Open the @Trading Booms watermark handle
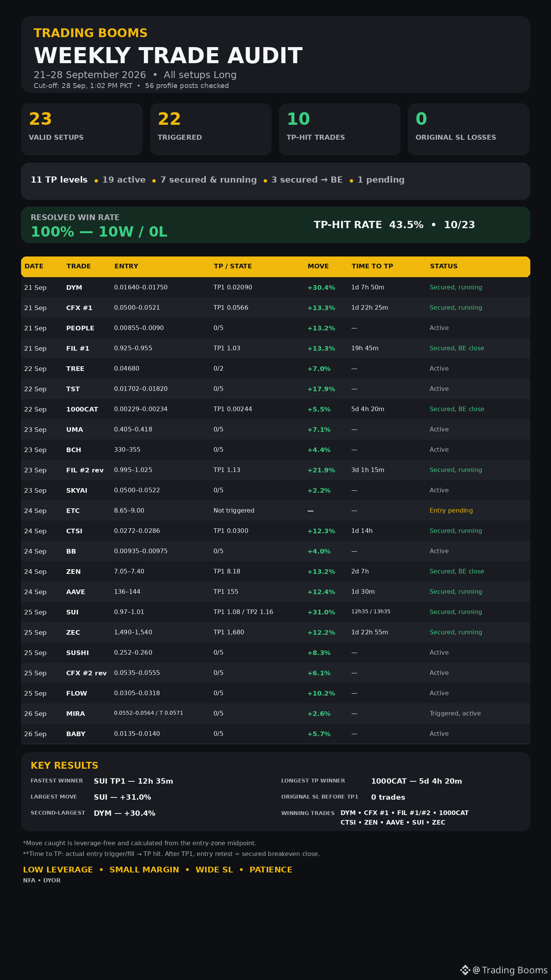Screen dimensions: 551x980 [510, 970]
